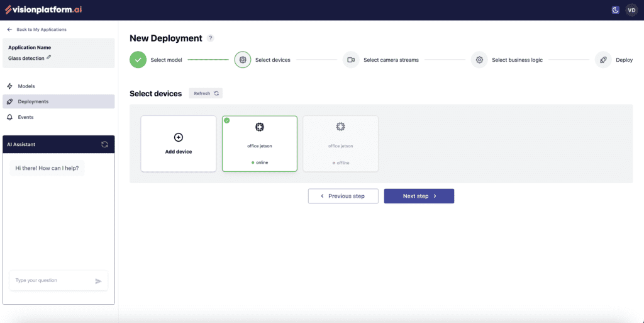This screenshot has height=323, width=644.
Task: Click the Events bell icon
Action: [x=10, y=117]
